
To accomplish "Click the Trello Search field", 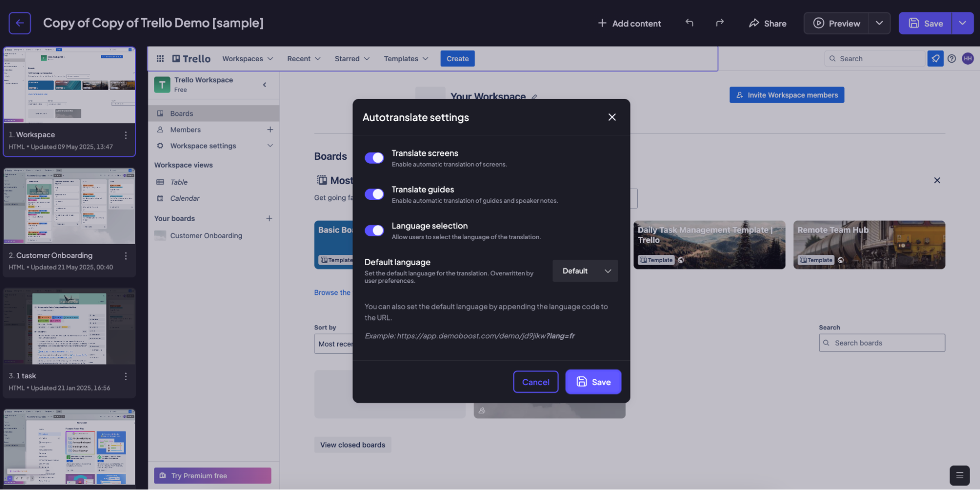I will tap(875, 59).
